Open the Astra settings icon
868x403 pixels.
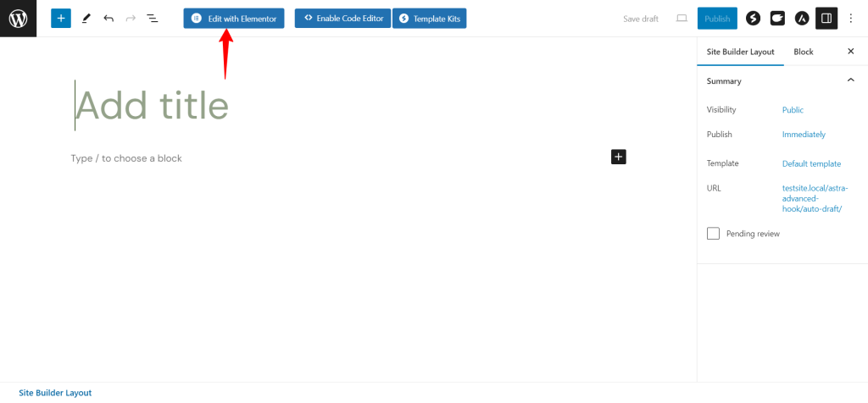(x=802, y=19)
